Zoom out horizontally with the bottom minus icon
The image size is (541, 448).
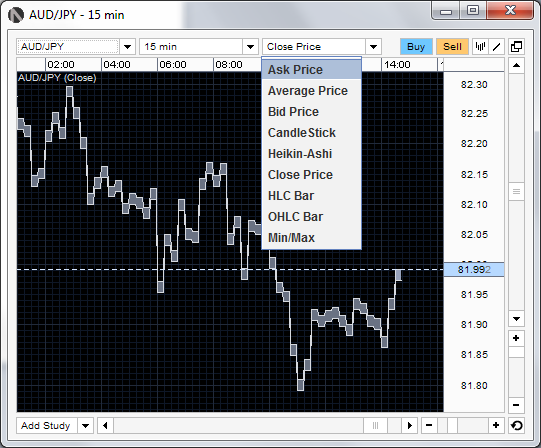pyautogui.click(x=429, y=425)
